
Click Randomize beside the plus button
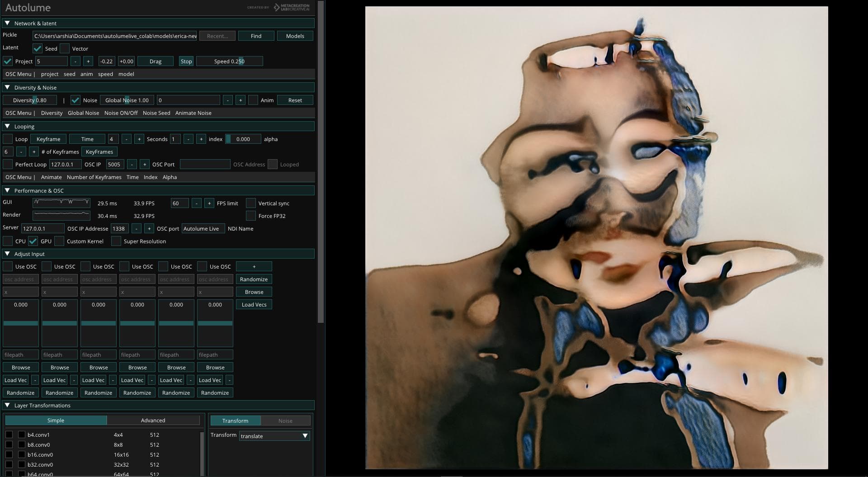[x=254, y=279]
